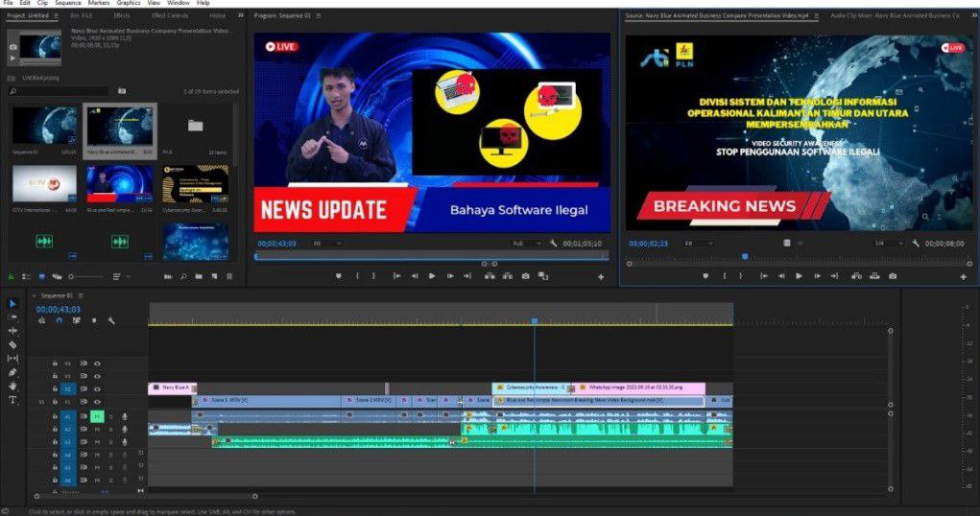Open Program monitor Full resolution dropdown
980x516 pixels.
click(526, 244)
